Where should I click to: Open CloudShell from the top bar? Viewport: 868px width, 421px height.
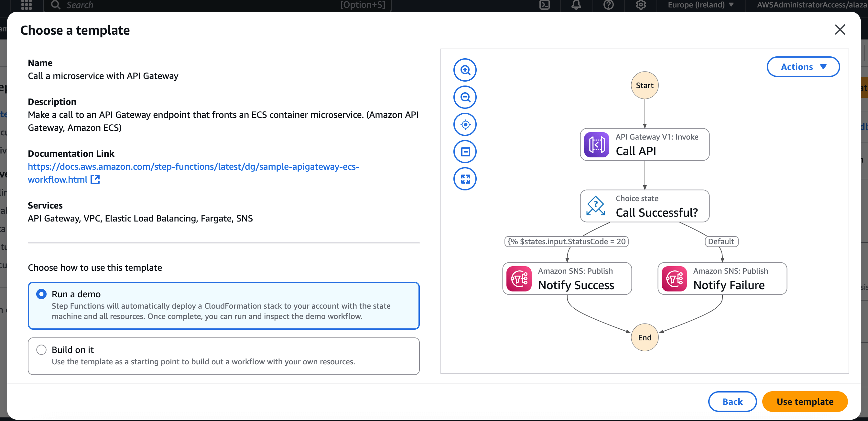544,5
